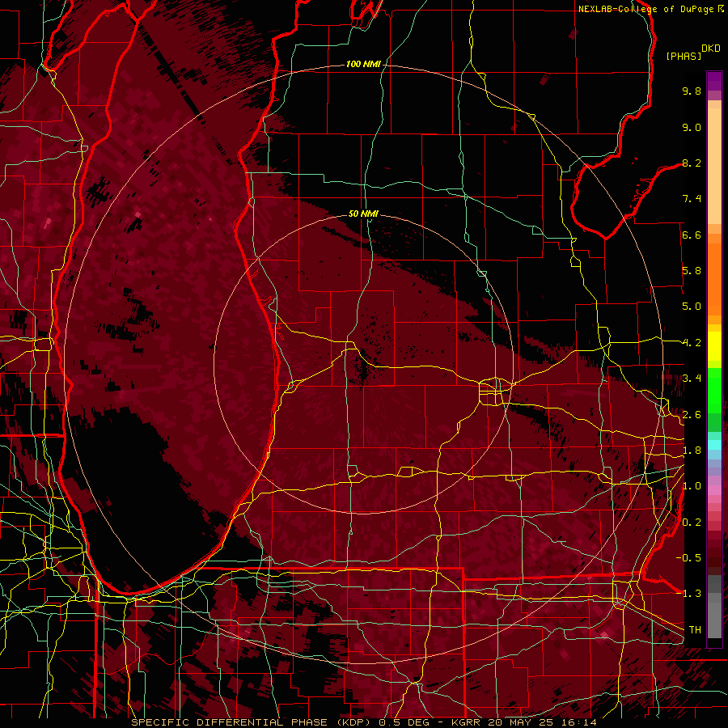Click the 7.4 scale value

click(692, 199)
